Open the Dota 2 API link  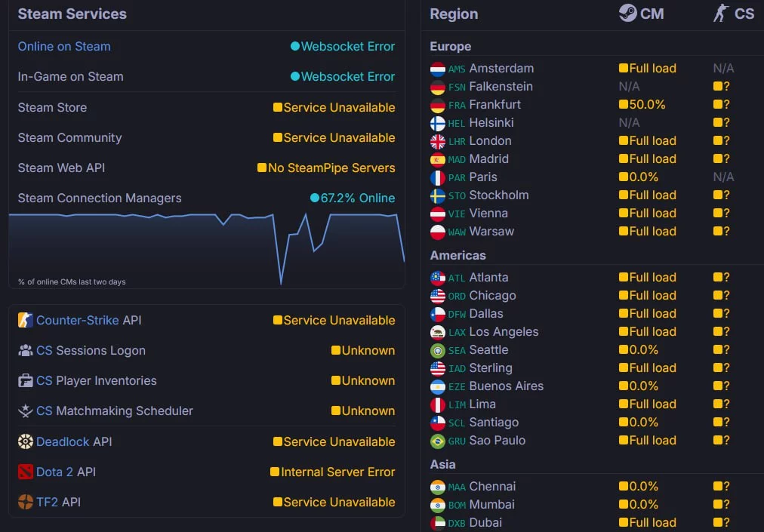tap(54, 472)
